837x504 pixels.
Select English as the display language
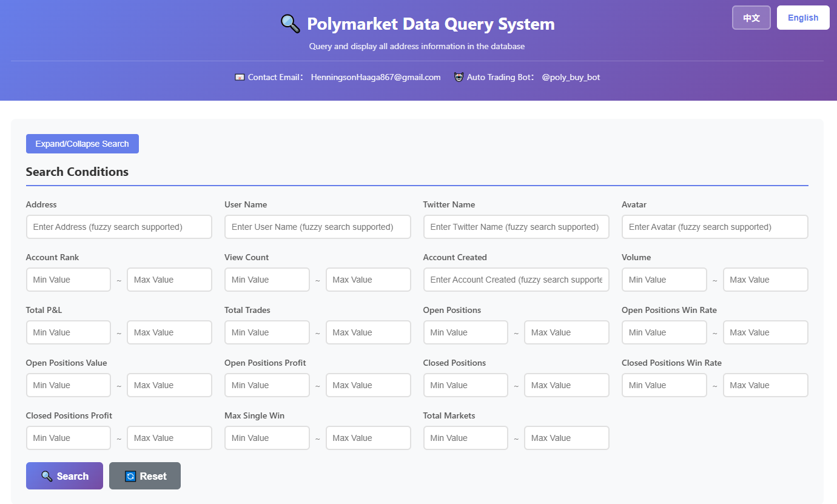803,18
